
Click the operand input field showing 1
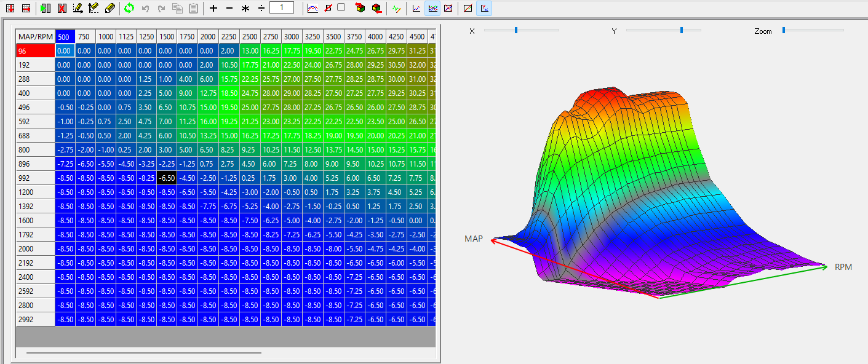(282, 7)
